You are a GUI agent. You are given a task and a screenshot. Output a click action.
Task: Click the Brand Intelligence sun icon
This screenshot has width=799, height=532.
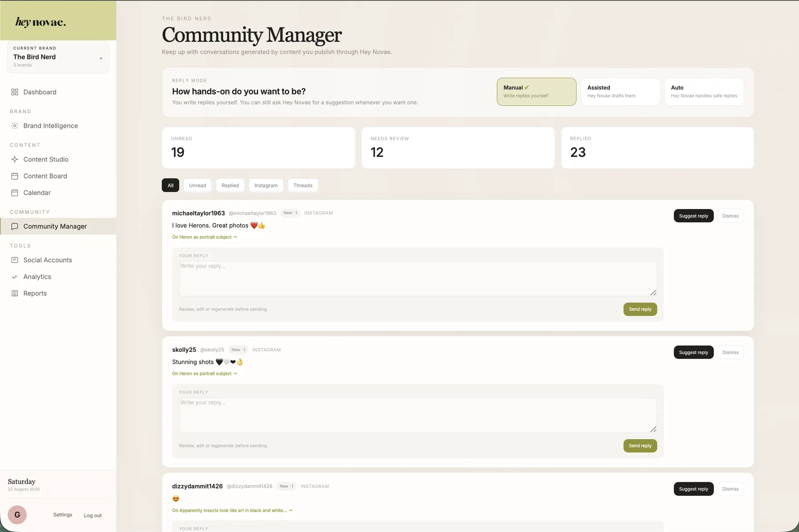click(x=15, y=126)
